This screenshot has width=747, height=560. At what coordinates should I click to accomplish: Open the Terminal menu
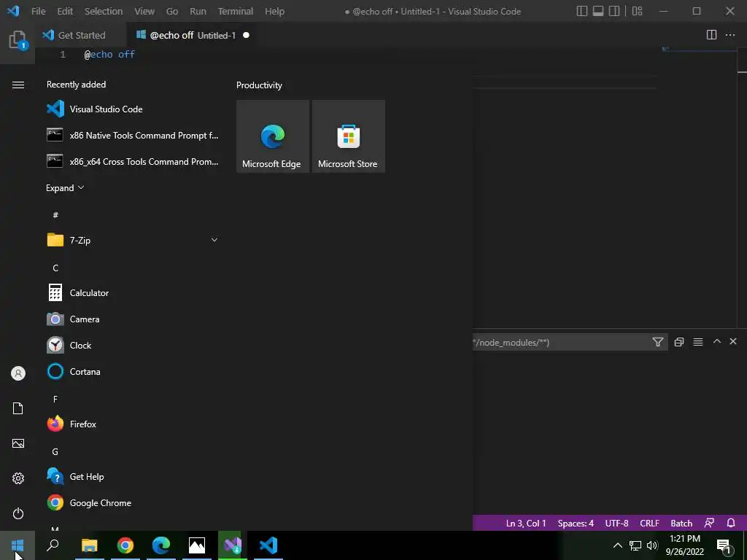[x=236, y=11]
